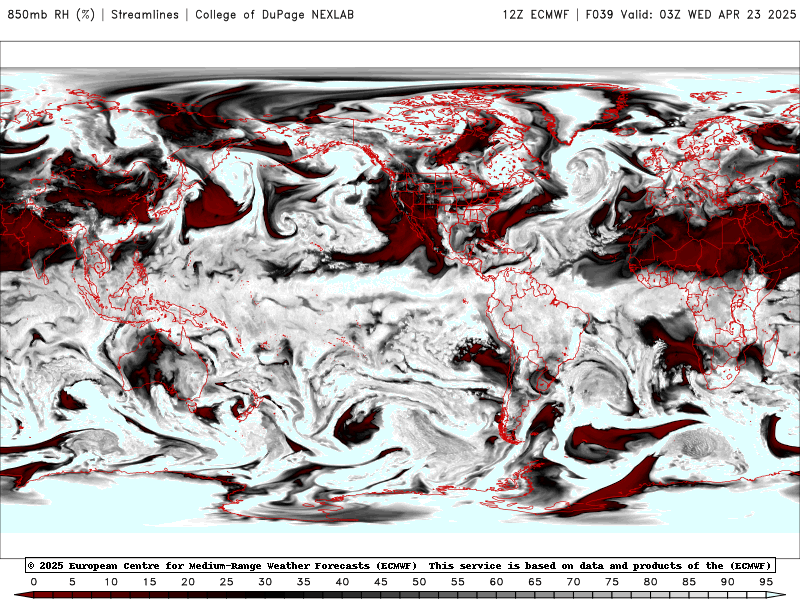Screen dimensions: 800x600
Task: Click the "850mb RH (%)" title text
Action: click(x=51, y=14)
